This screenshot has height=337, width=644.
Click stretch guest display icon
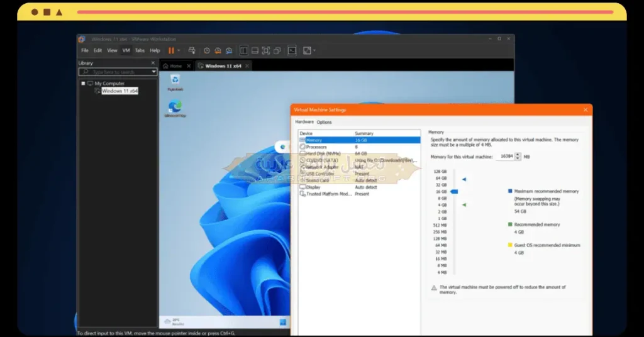pyautogui.click(x=307, y=50)
